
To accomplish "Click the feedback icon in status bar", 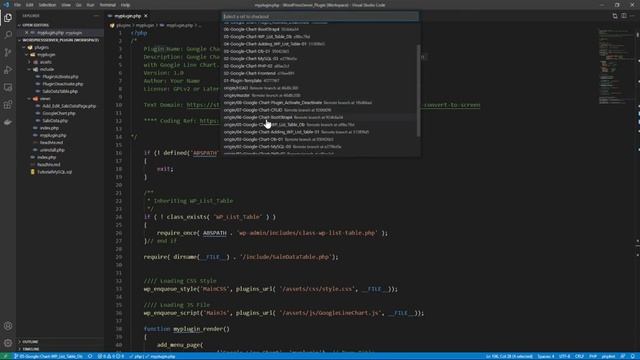I will coord(623,356).
